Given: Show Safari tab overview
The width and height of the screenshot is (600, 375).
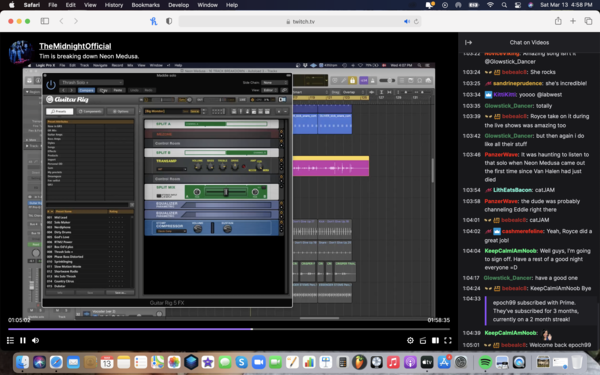Looking at the screenshot, I should click(x=588, y=21).
